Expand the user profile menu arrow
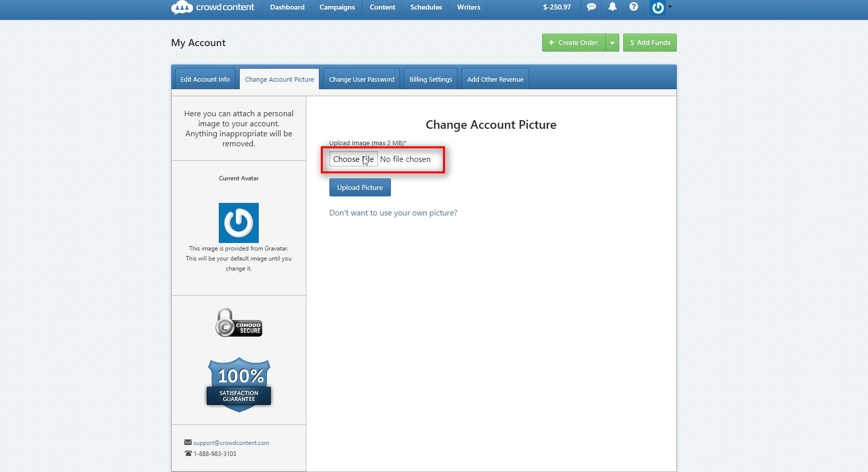 coord(670,7)
